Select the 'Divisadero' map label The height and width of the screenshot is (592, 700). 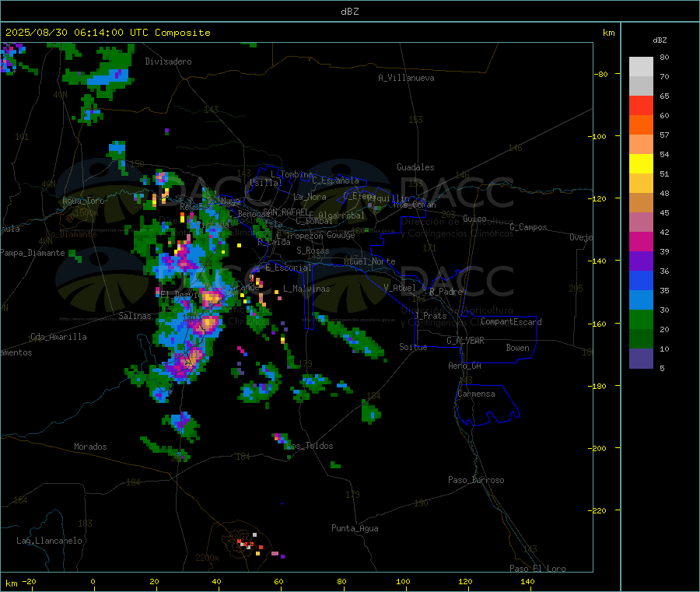[168, 61]
